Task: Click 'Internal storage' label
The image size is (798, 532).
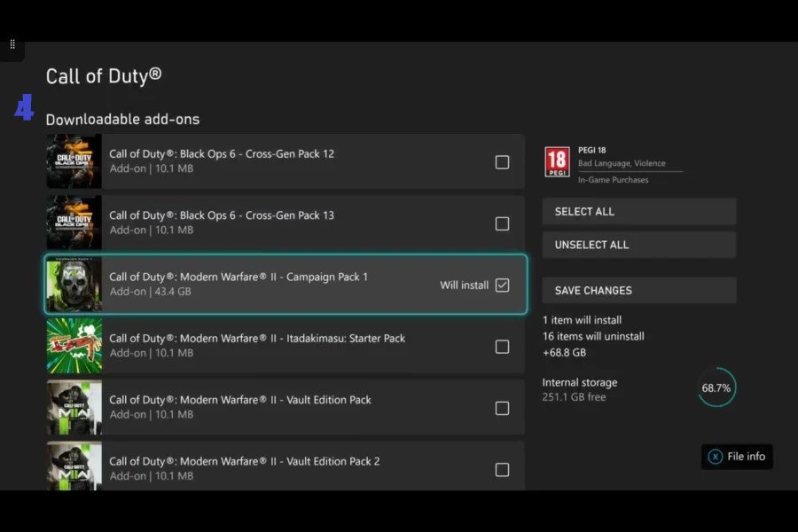Action: tap(580, 382)
